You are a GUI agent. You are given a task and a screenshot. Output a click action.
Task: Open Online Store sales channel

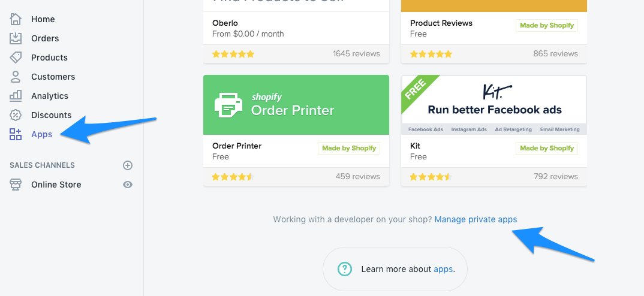(x=56, y=185)
